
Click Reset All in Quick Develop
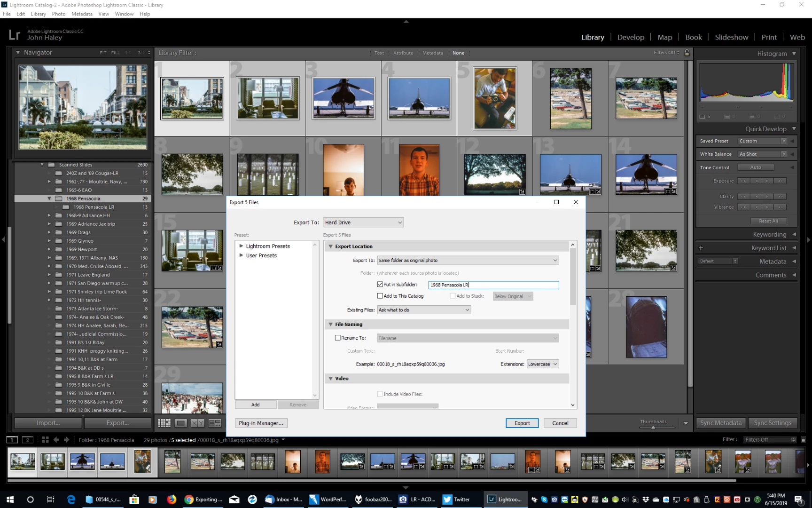pyautogui.click(x=768, y=221)
